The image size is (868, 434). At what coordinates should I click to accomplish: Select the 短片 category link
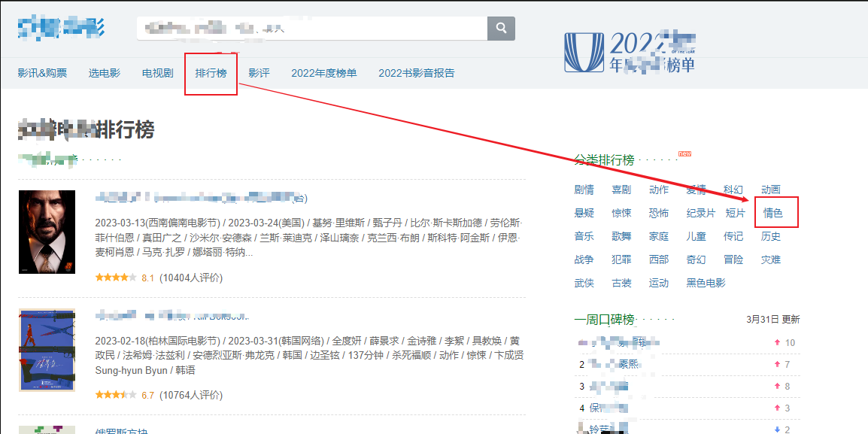coord(735,213)
